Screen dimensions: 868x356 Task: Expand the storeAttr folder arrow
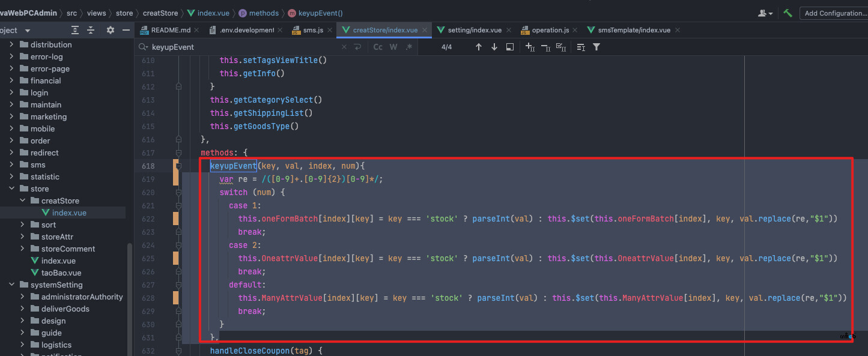coord(22,237)
